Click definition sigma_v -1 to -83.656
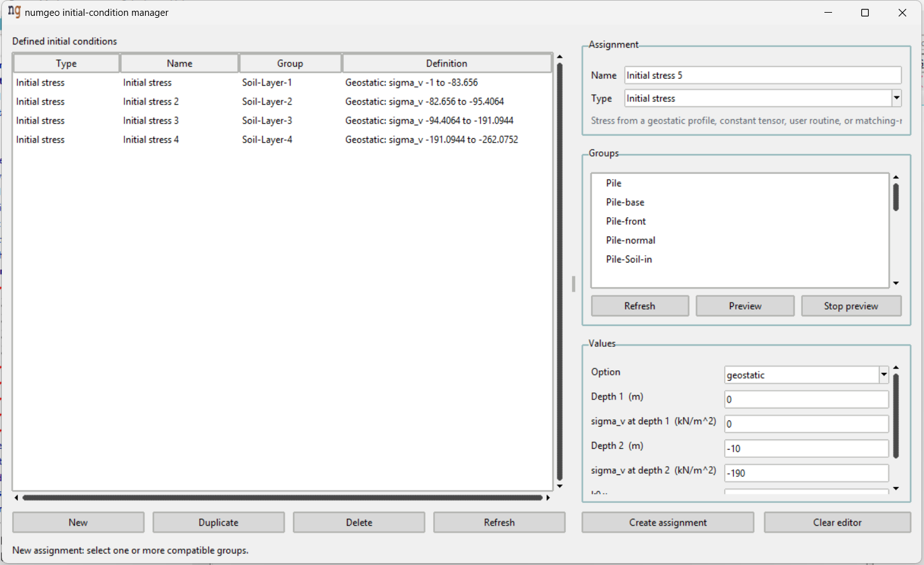Image resolution: width=924 pixels, height=565 pixels. (412, 82)
